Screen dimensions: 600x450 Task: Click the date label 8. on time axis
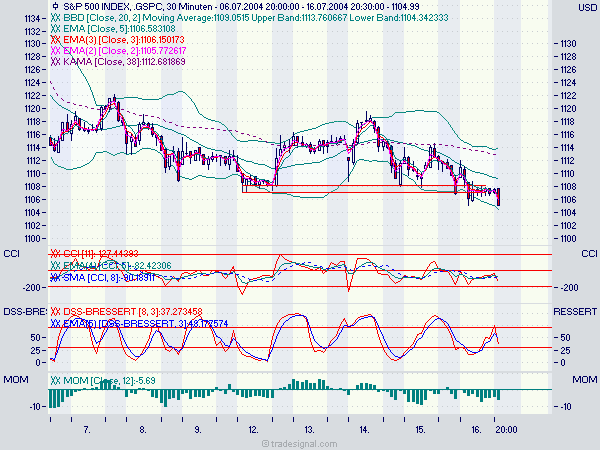[x=143, y=430]
